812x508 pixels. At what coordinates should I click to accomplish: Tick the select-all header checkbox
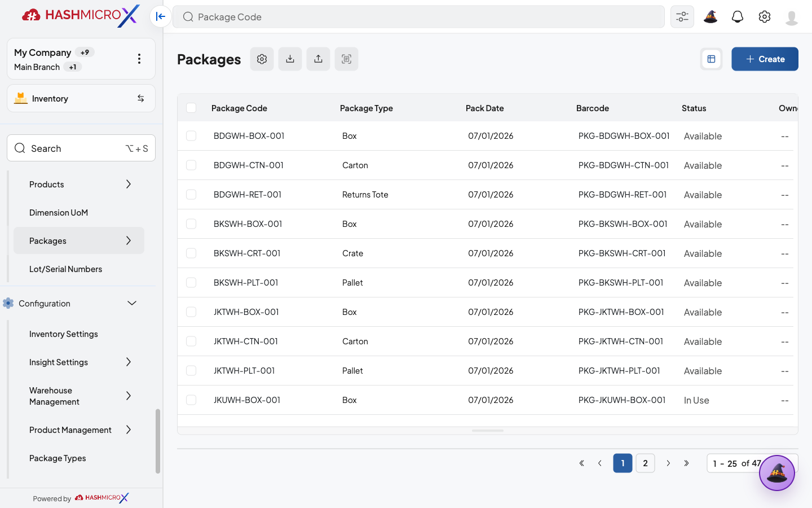click(191, 108)
